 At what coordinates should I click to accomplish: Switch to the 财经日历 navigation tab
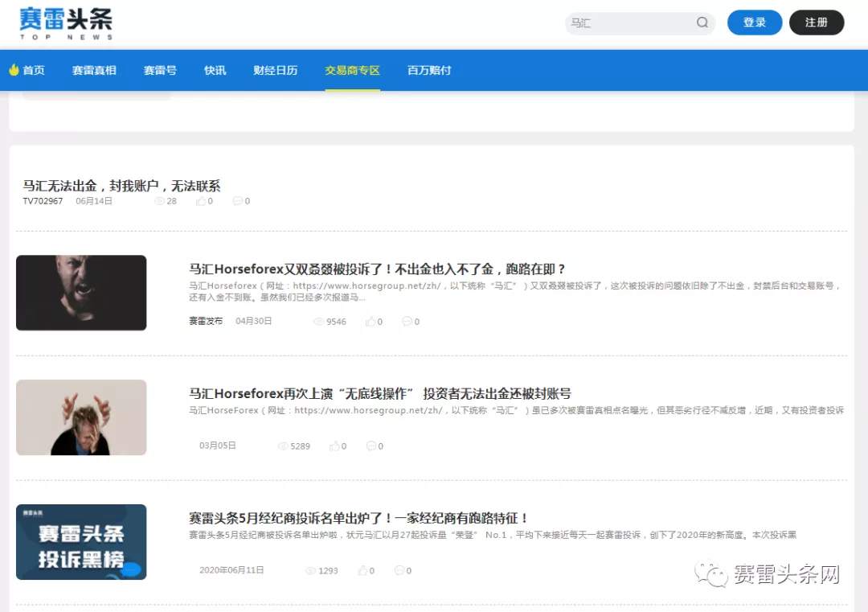(275, 70)
